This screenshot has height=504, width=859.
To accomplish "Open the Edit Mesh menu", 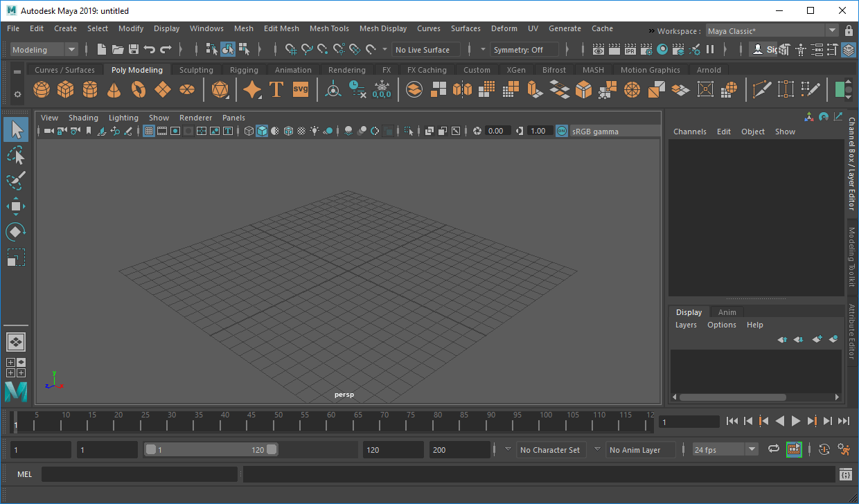I will pyautogui.click(x=281, y=28).
